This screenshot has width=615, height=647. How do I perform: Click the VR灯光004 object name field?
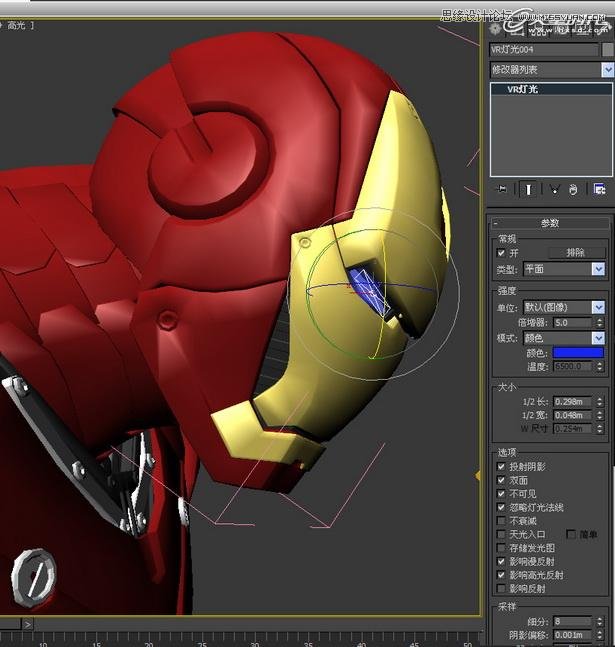544,50
